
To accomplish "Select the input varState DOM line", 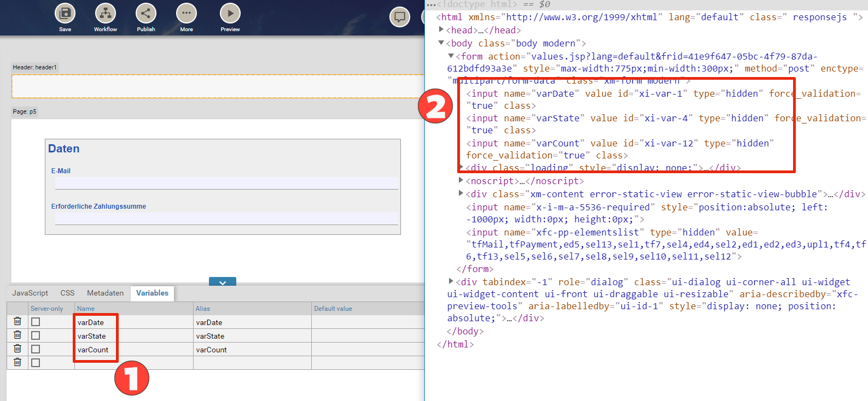I will click(x=666, y=124).
